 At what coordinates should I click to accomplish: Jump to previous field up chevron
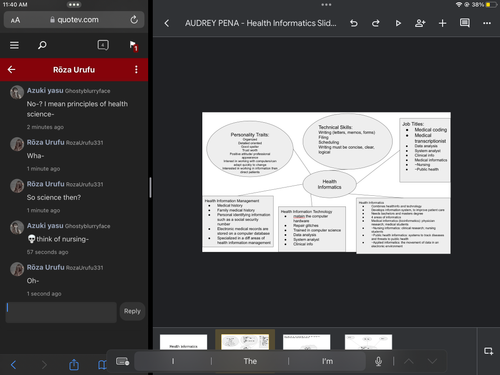tap(409, 361)
